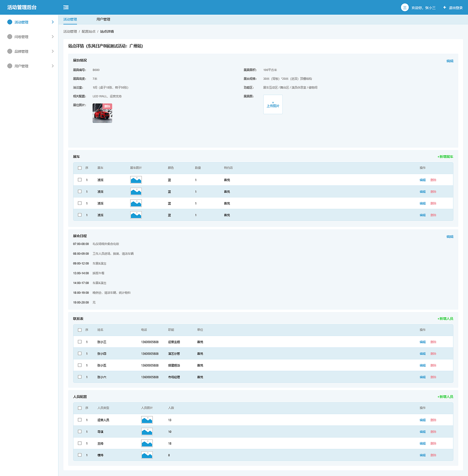Click the 13:00-14:00 换班午餐 schedule entry
This screenshot has width=468, height=476.
tap(89, 273)
